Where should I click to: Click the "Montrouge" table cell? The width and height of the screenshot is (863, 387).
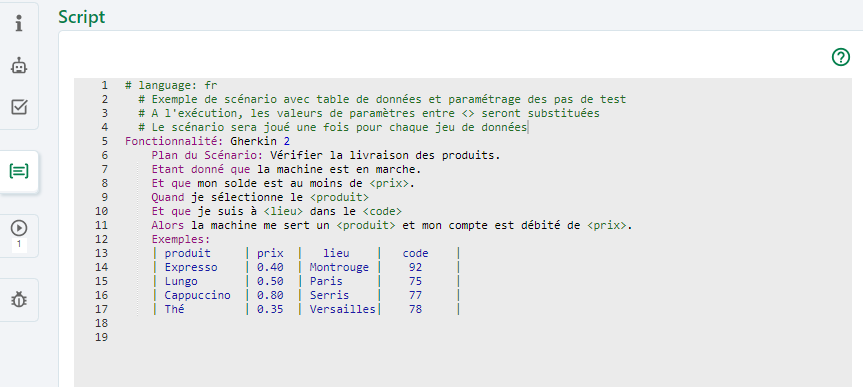340,268
